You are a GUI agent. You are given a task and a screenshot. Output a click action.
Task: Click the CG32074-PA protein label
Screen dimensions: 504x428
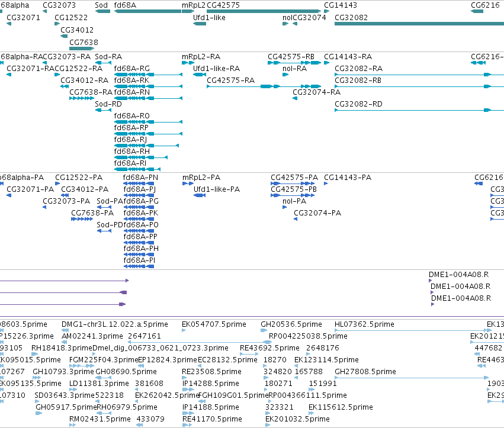(317, 213)
